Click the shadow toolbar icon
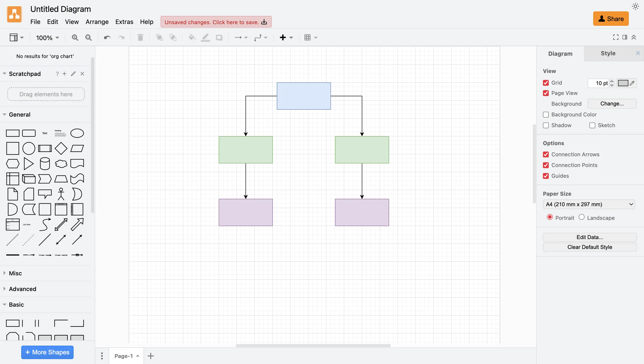The height and width of the screenshot is (364, 644). [x=219, y=38]
